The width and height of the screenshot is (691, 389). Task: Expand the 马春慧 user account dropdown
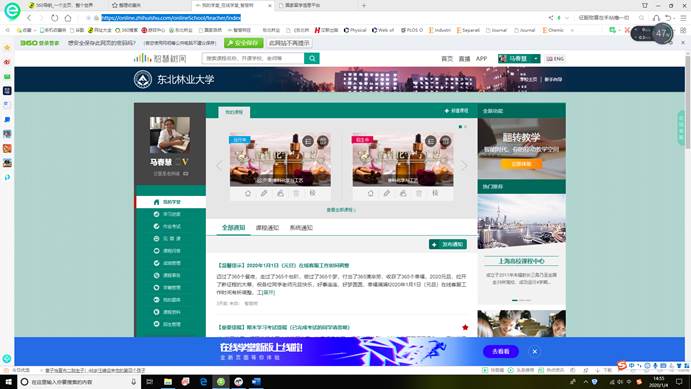[519, 59]
